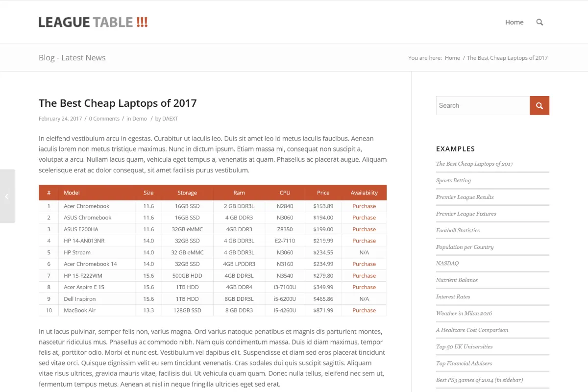Go to previous post using left arrow
Viewport: 588px width, 392px height.
tap(7, 196)
